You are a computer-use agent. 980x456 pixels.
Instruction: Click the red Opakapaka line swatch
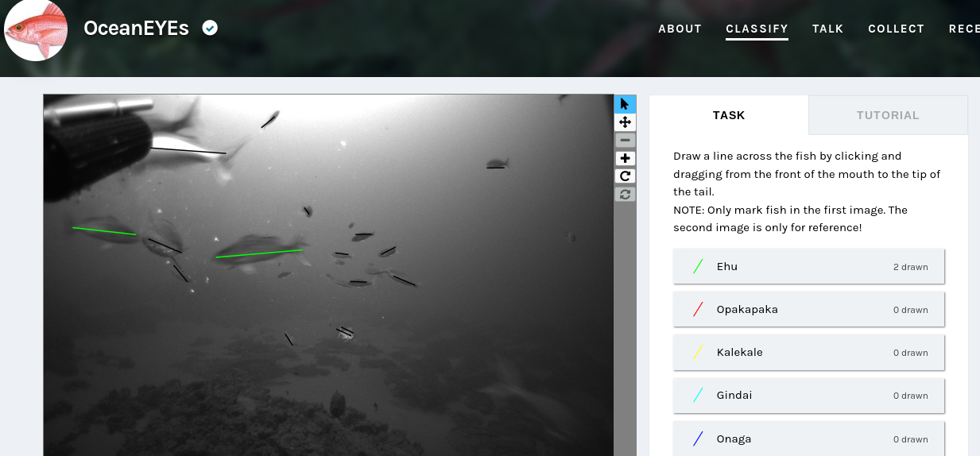698,309
